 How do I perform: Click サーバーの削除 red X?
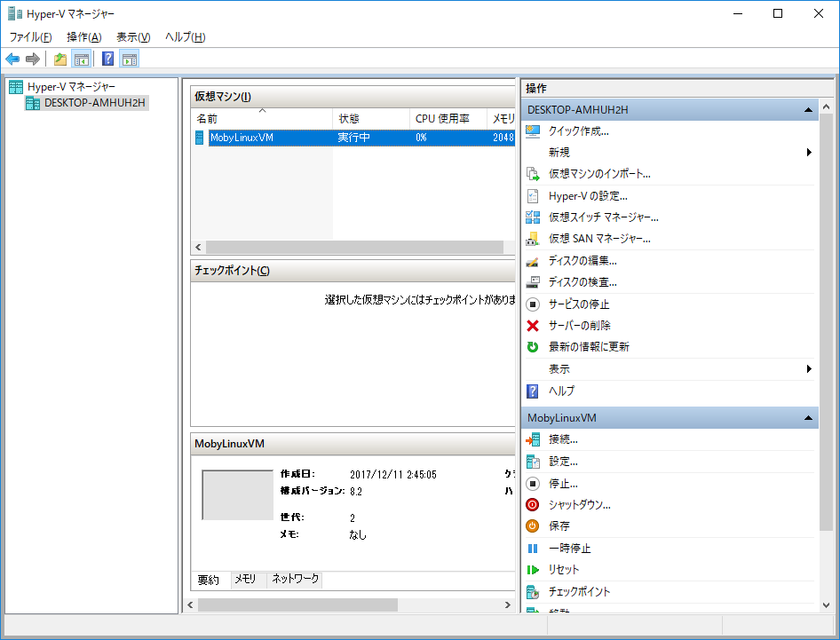(x=533, y=326)
